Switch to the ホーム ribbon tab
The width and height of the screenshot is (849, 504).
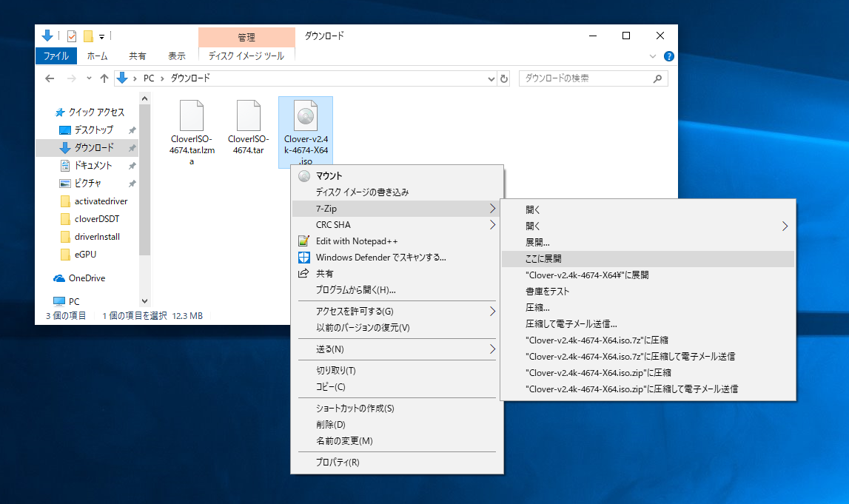[98, 56]
